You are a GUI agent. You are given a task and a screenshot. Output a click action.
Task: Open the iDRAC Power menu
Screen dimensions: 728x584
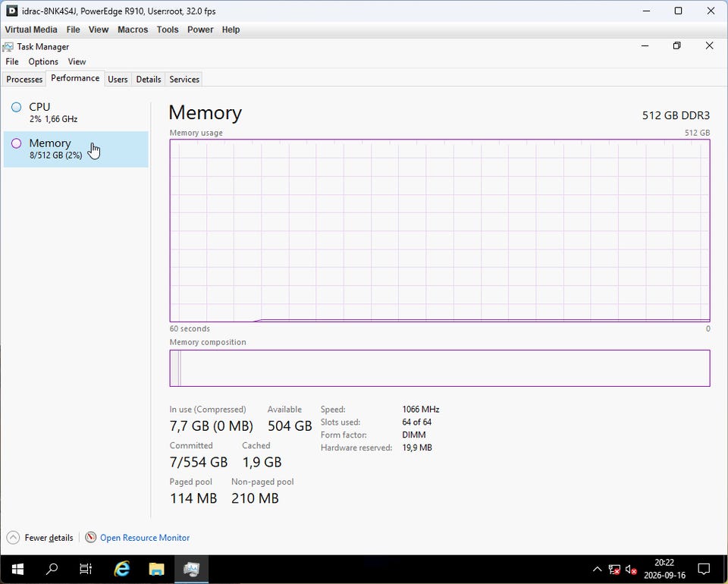point(200,30)
